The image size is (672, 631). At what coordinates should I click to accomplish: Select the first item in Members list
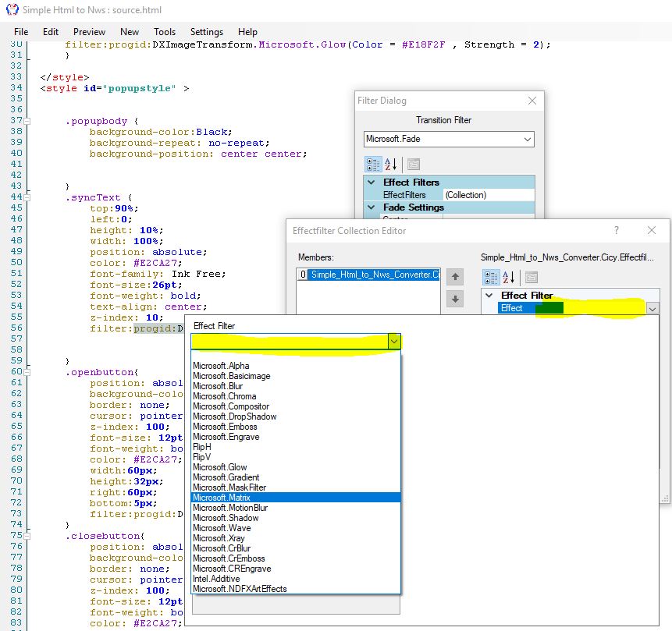coord(371,275)
